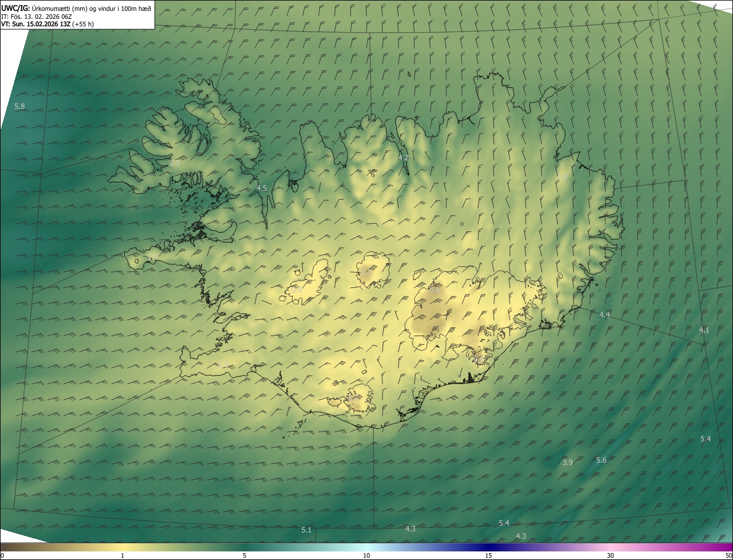Click the map value 2.3 over the Westfjords
This screenshot has width=733, height=560.
(175, 163)
